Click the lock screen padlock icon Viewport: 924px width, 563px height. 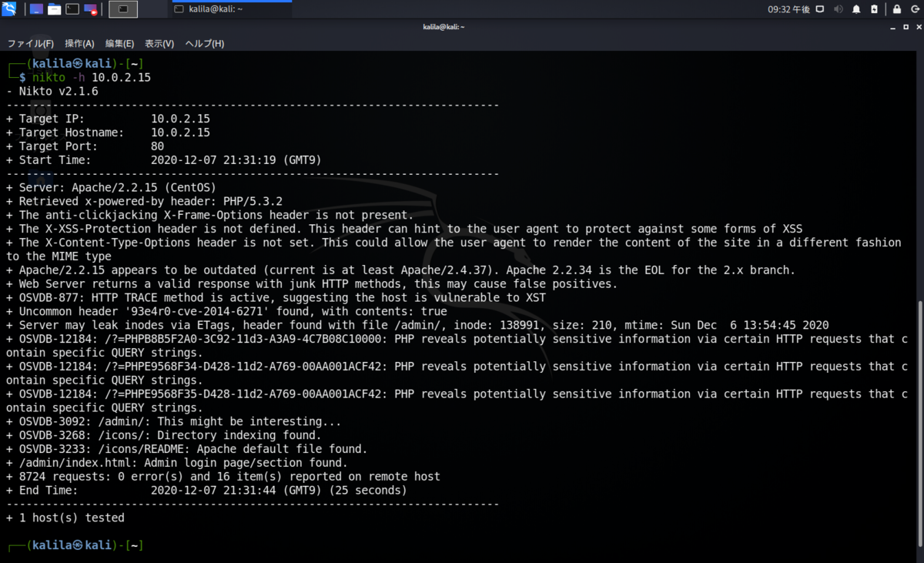pyautogui.click(x=897, y=9)
